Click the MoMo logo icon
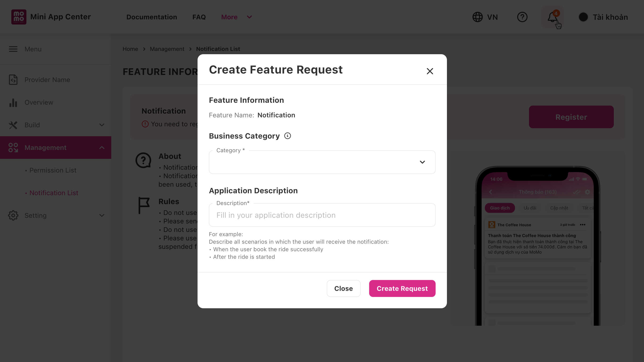The image size is (644, 362). pos(19,17)
